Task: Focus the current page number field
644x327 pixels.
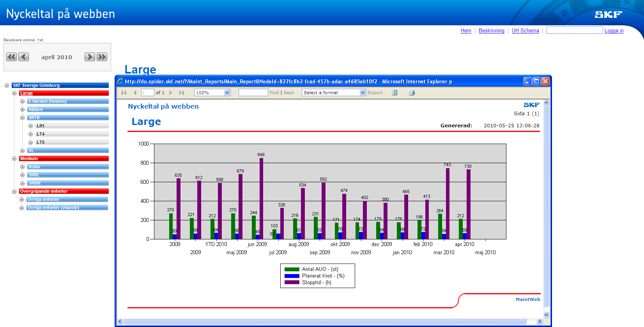Action: [x=148, y=93]
